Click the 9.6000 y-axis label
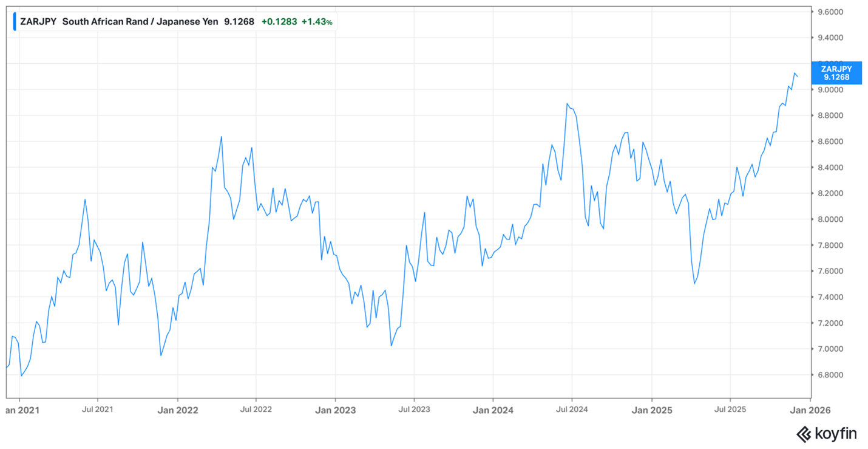The image size is (868, 449). [831, 12]
